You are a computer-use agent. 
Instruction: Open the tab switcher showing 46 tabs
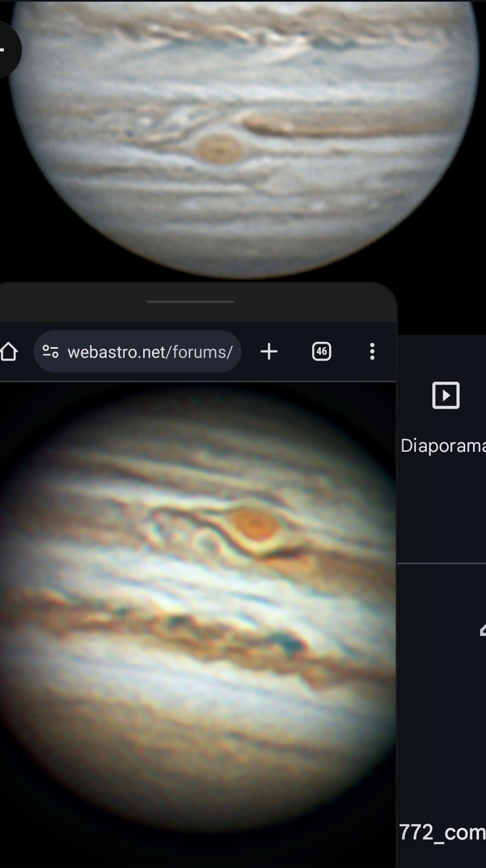pos(321,351)
